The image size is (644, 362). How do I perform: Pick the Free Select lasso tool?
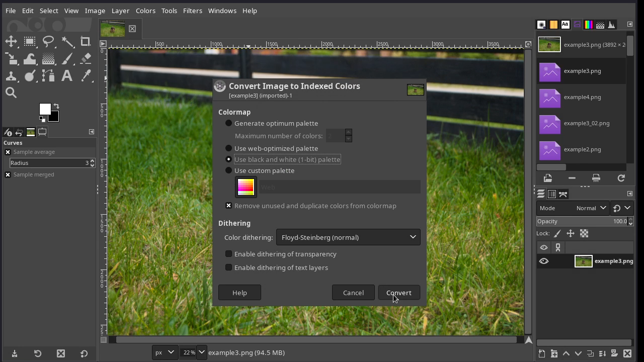[48, 42]
